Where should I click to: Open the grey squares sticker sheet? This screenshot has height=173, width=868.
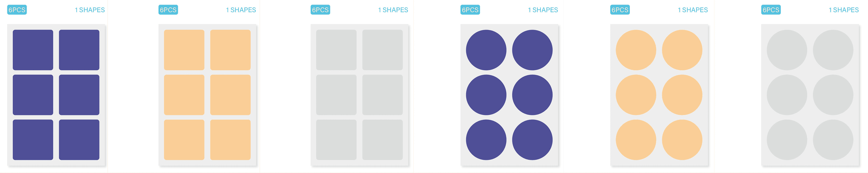click(359, 95)
